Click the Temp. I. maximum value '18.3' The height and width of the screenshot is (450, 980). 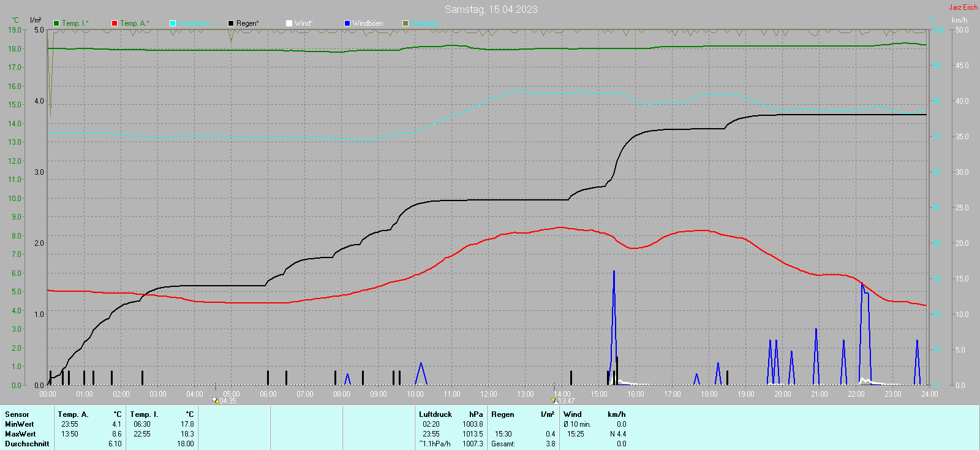[x=187, y=434]
